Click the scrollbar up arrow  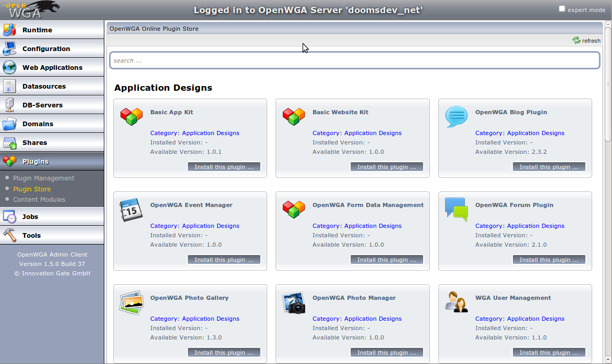(608, 25)
